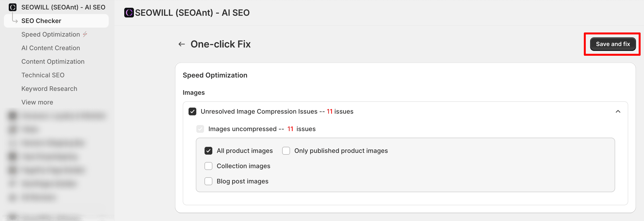This screenshot has width=644, height=221.
Task: Open SEO Checker in the sidebar
Action: pos(41,21)
